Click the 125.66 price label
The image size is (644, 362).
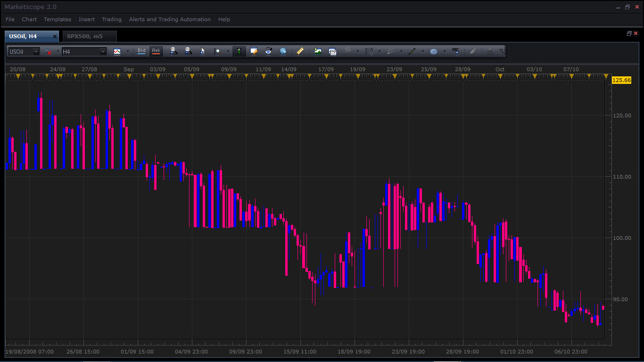621,80
